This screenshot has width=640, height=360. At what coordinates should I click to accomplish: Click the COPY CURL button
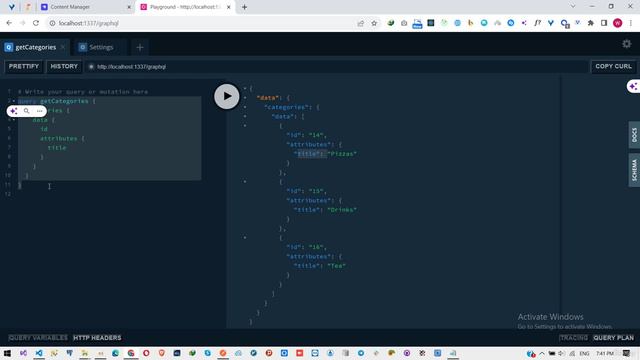tap(613, 67)
